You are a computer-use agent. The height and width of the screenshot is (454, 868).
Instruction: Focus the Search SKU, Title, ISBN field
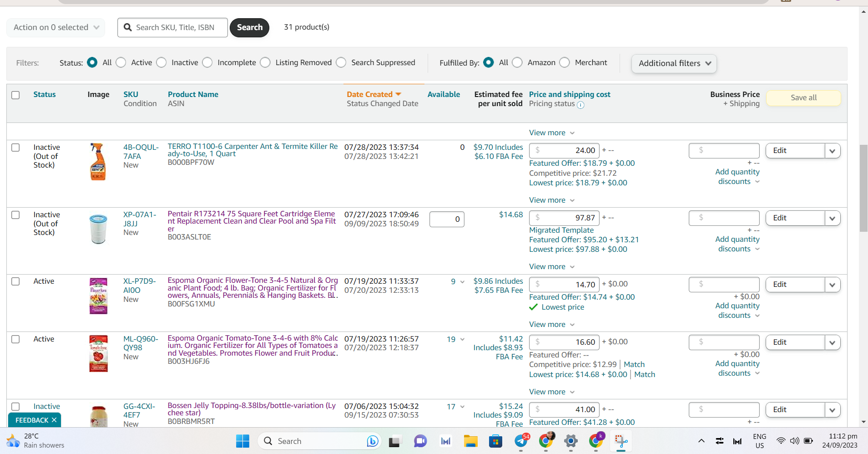click(172, 27)
